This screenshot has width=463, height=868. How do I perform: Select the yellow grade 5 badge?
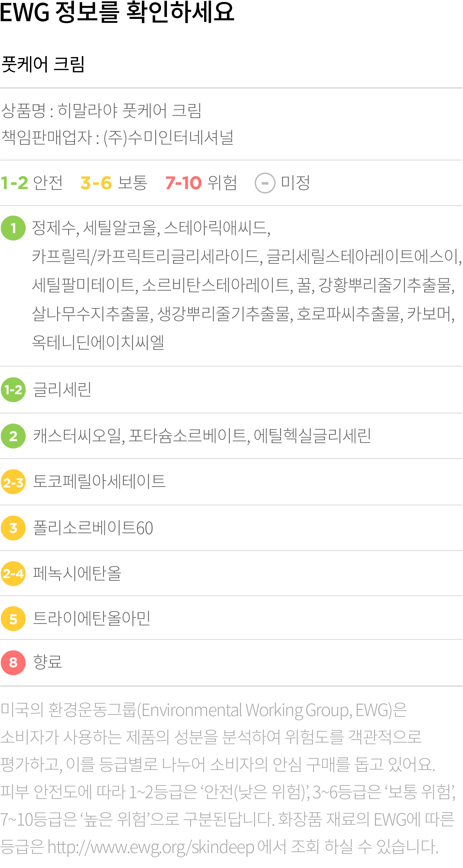coord(13,619)
